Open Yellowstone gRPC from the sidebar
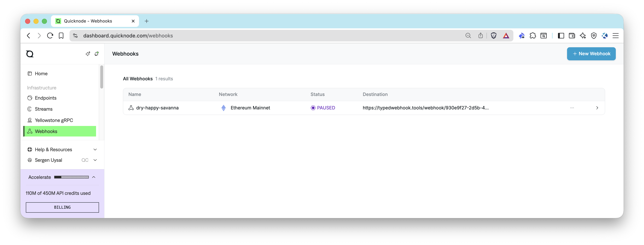The image size is (644, 245). click(54, 120)
